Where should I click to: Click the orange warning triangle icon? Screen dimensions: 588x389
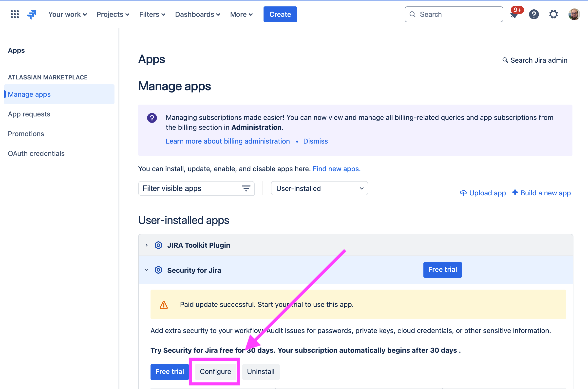point(164,305)
